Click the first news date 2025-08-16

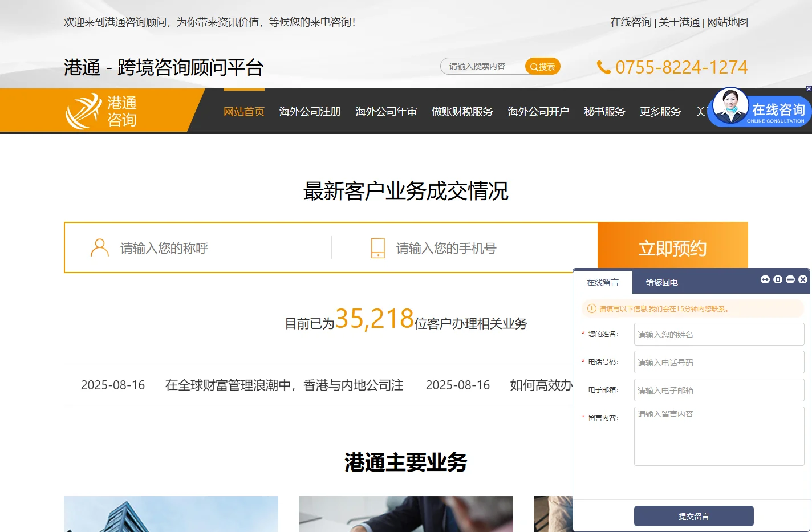point(113,385)
